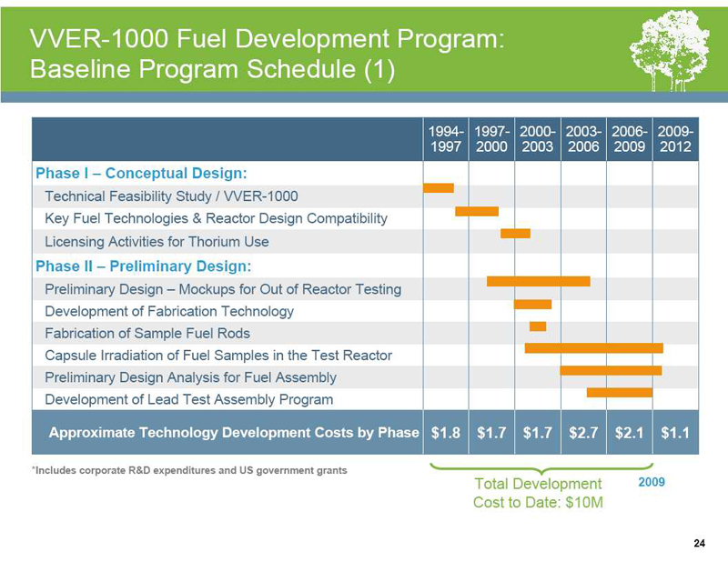Click the 2009-2012 column header
This screenshot has height=562, width=728.
pyautogui.click(x=674, y=139)
